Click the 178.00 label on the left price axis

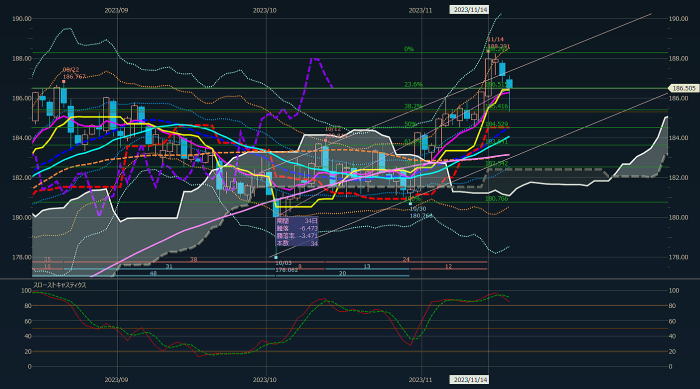(x=22, y=257)
